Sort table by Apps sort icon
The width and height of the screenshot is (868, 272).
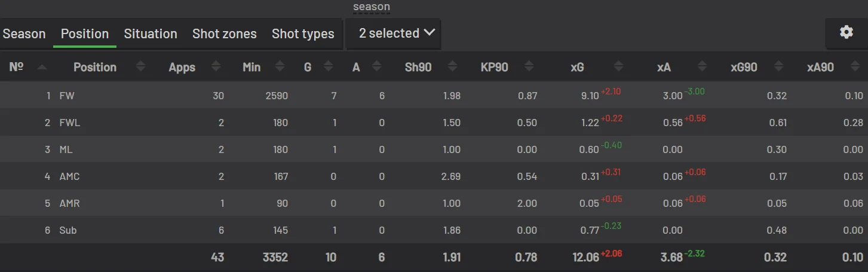216,67
